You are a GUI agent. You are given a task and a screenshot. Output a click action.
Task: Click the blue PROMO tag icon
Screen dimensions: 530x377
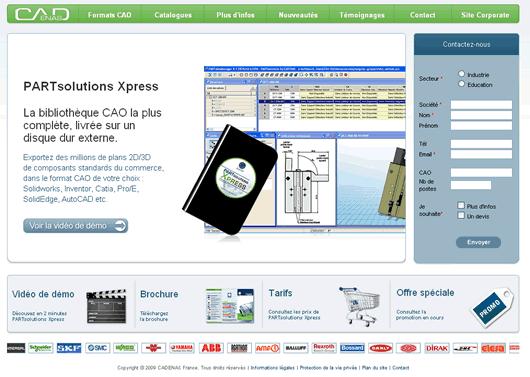click(x=492, y=307)
